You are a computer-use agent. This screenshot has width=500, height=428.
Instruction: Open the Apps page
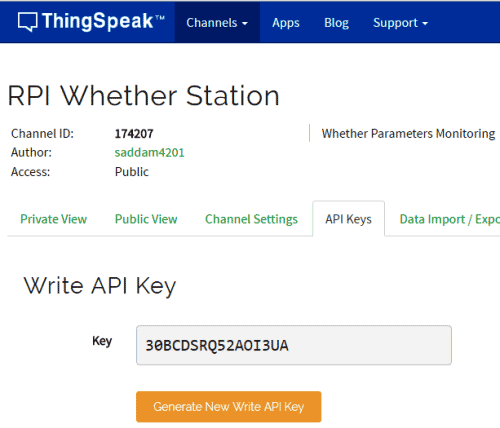286,23
